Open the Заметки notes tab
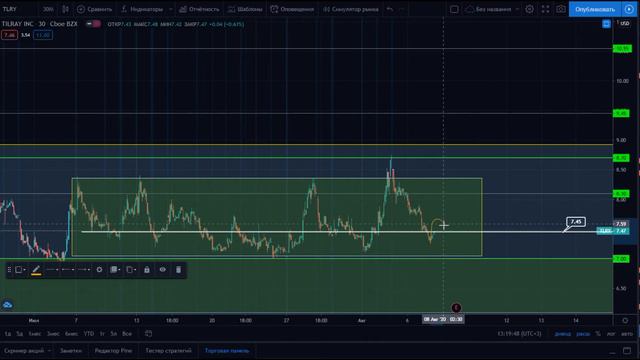The image size is (640, 360). click(71, 351)
